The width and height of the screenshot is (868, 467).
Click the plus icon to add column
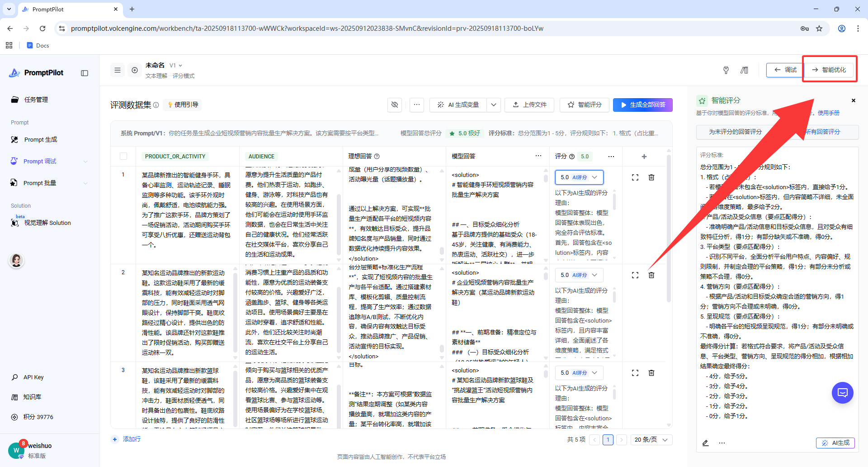tap(644, 157)
